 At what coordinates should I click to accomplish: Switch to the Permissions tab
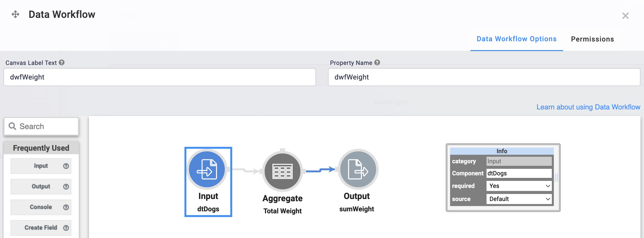[x=593, y=39]
